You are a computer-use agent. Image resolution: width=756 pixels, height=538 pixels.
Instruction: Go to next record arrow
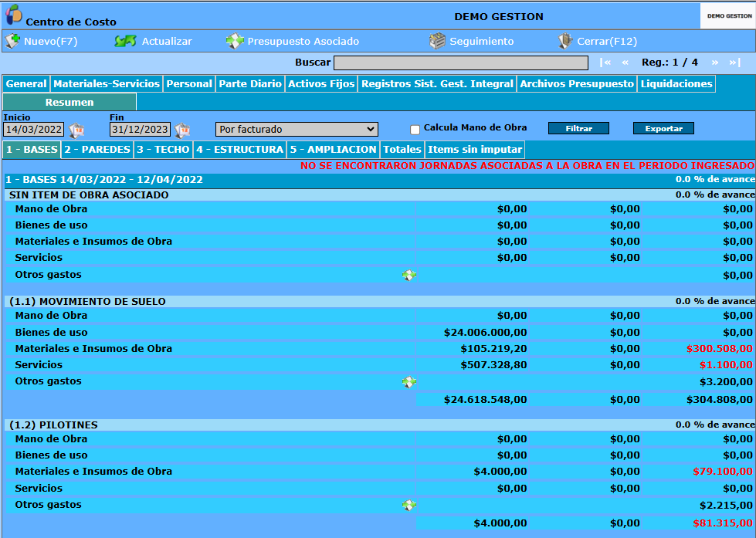[x=715, y=63]
